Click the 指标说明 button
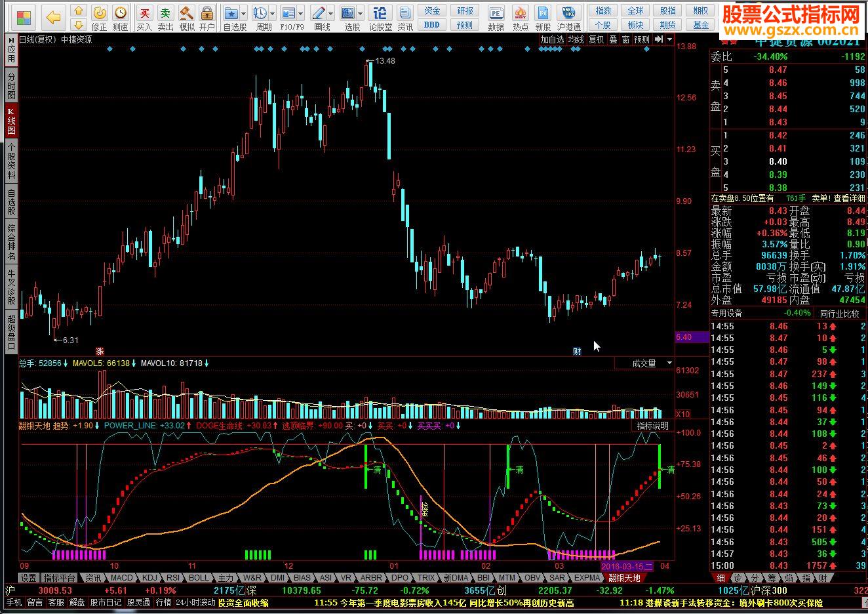Viewport: 868px width, 614px height. point(652,426)
